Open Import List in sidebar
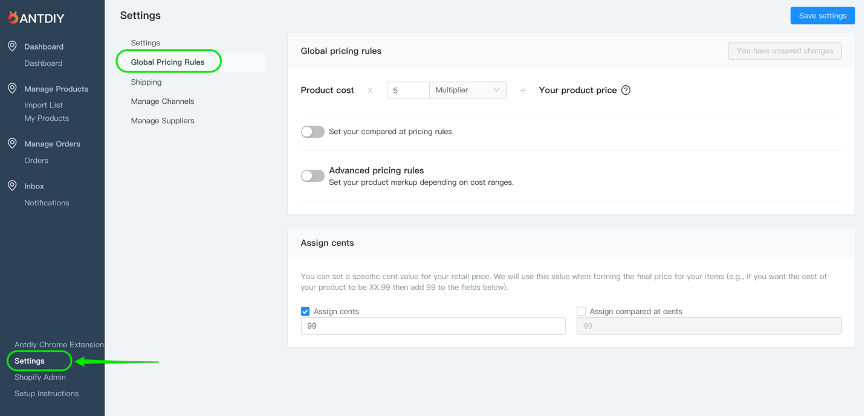Viewport: 864px width, 416px height. [44, 105]
